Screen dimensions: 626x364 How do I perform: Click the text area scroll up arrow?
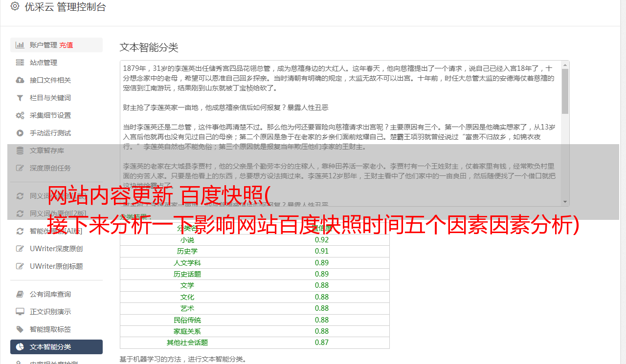click(565, 65)
